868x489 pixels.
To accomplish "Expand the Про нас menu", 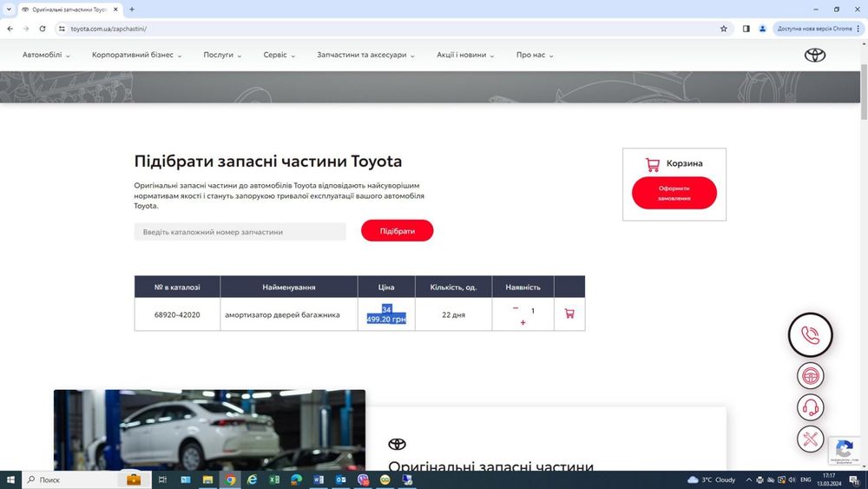I will tap(535, 55).
